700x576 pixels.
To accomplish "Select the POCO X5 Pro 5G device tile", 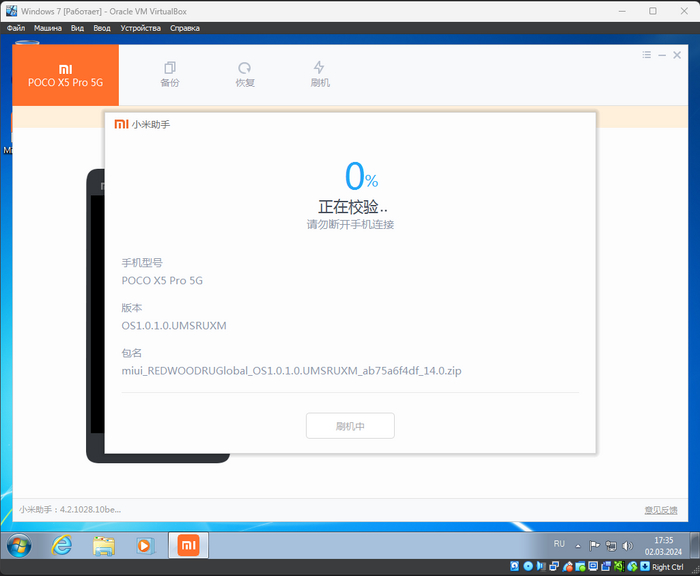I will [x=66, y=75].
